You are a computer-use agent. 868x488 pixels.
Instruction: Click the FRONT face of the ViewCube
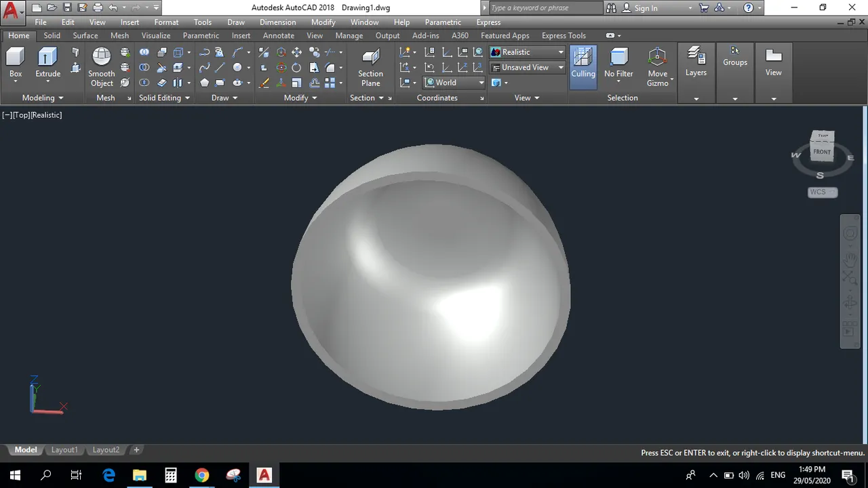coord(822,152)
